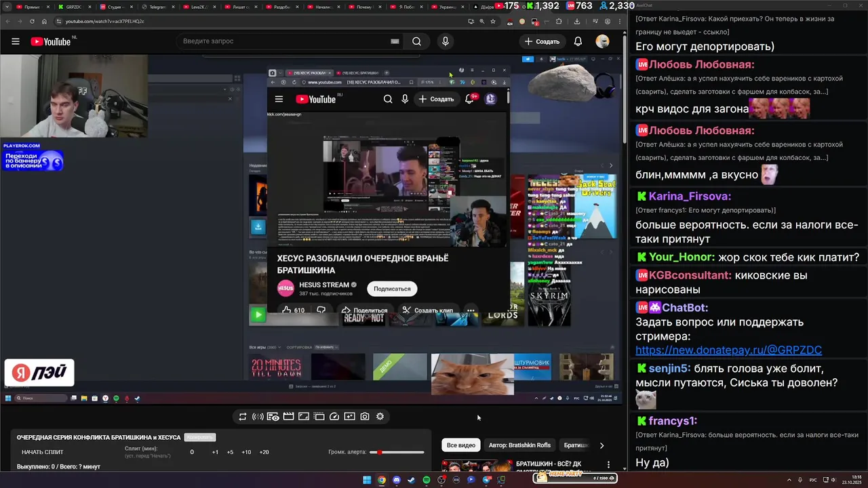Click chat username Karina_Firsova

pyautogui.click(x=690, y=197)
